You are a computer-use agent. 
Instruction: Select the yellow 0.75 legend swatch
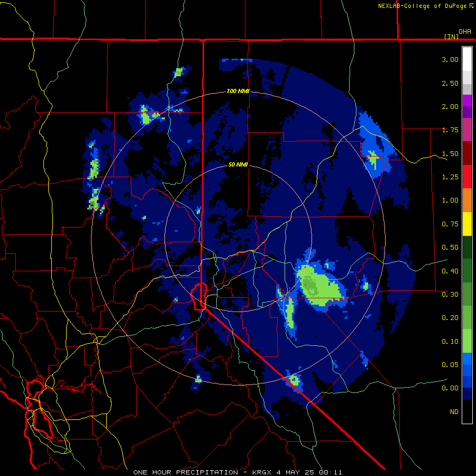coord(467,224)
